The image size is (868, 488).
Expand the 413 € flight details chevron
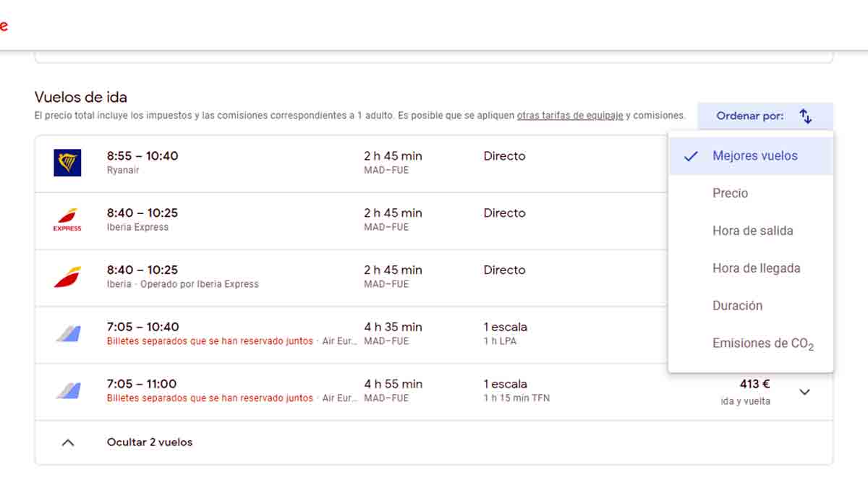click(x=804, y=392)
